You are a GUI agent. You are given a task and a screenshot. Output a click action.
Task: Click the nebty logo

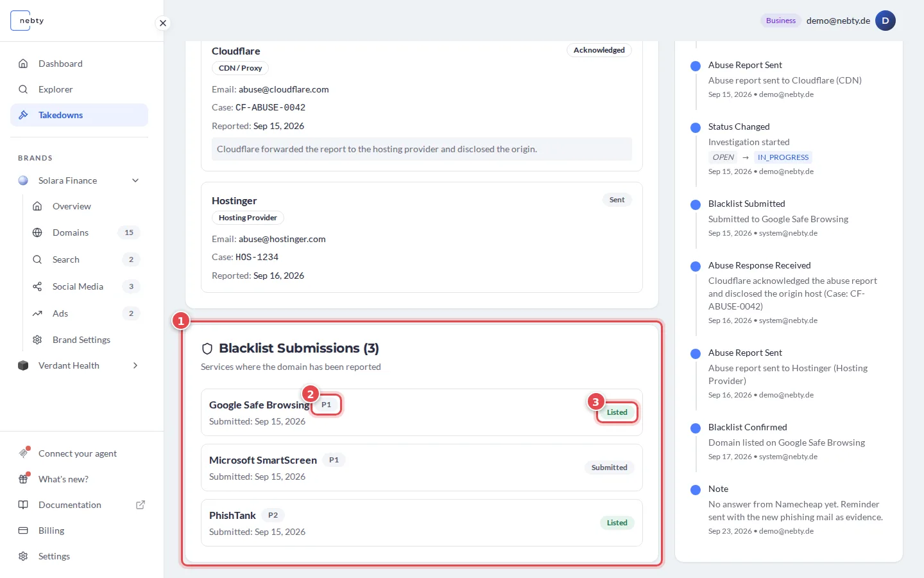point(28,21)
